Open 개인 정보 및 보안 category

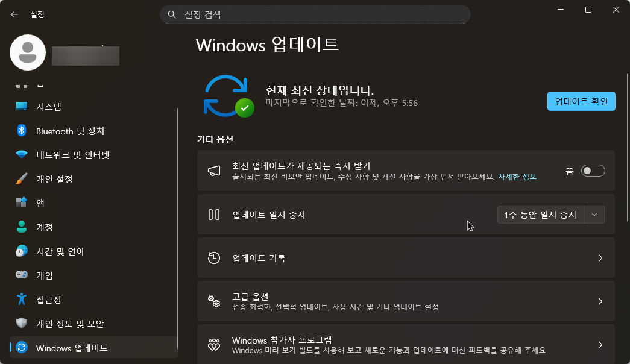[x=93, y=324]
